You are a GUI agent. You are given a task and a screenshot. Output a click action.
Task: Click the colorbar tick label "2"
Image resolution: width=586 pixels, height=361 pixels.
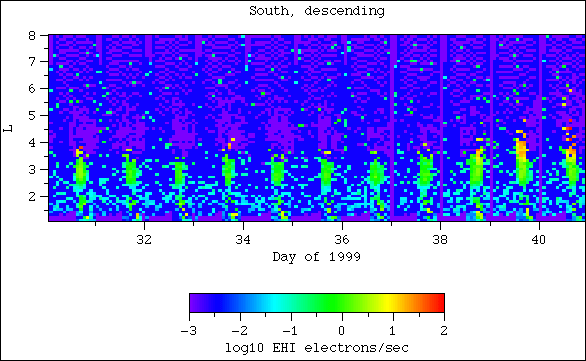pyautogui.click(x=444, y=331)
